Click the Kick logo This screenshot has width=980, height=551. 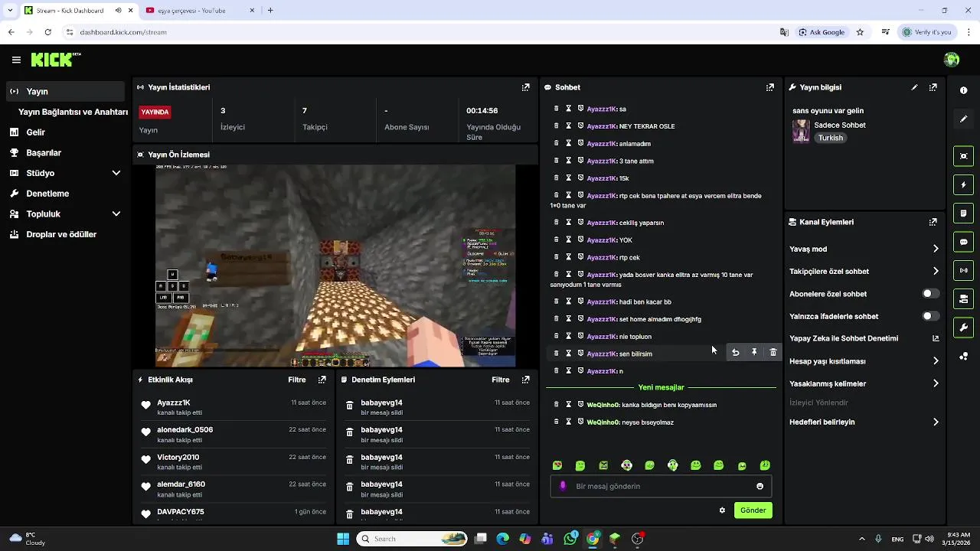point(56,60)
